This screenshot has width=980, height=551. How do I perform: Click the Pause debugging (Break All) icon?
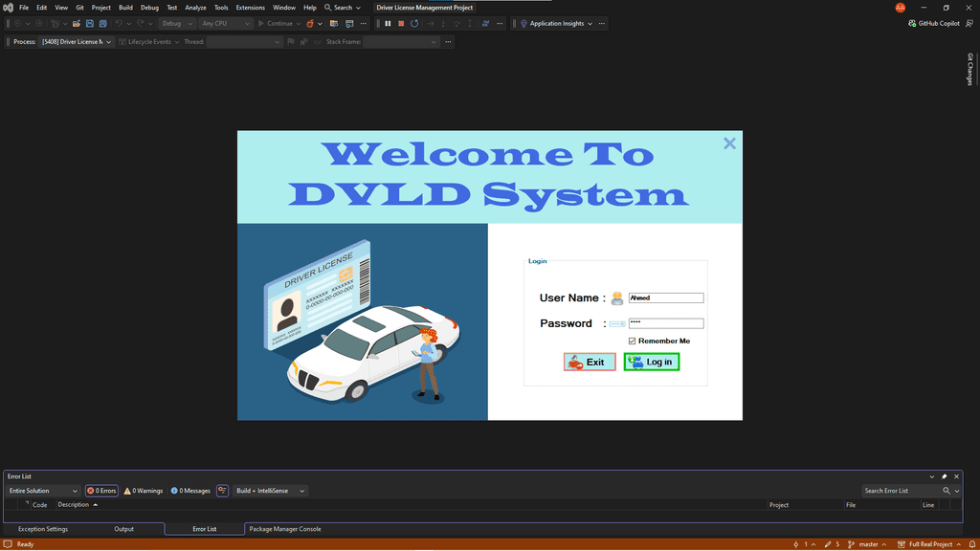click(388, 23)
